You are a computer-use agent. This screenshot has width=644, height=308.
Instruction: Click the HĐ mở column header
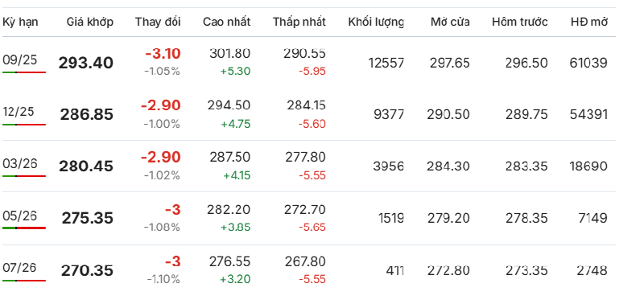(589, 22)
